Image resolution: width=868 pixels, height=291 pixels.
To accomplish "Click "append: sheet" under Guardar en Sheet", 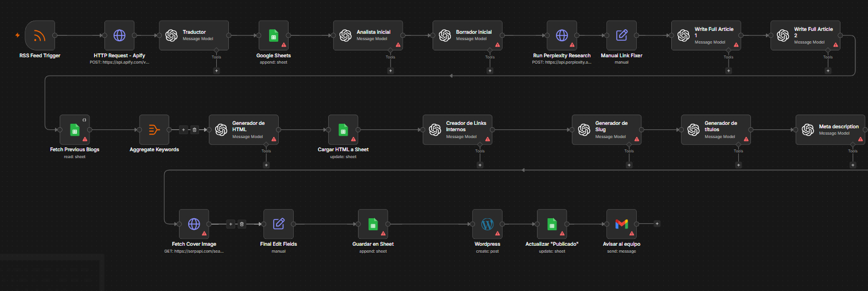I will tap(373, 251).
